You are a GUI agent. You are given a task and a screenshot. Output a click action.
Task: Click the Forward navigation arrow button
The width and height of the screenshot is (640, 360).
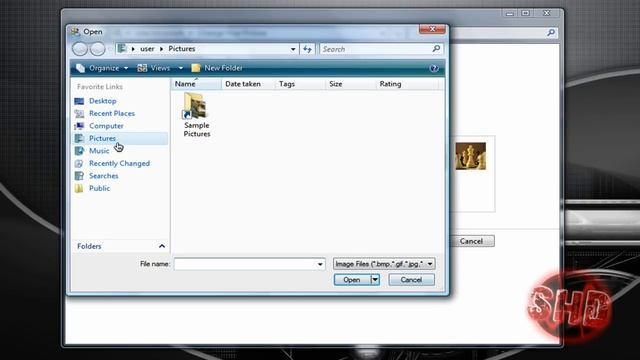98,49
